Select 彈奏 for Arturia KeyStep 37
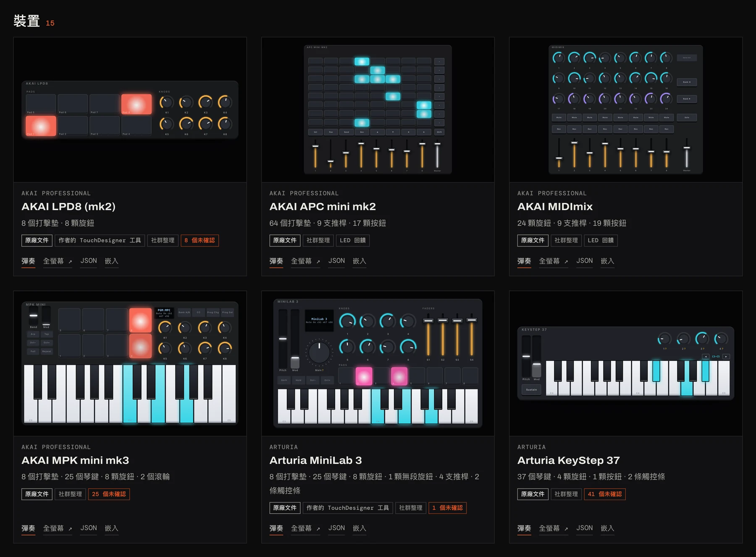 click(524, 528)
